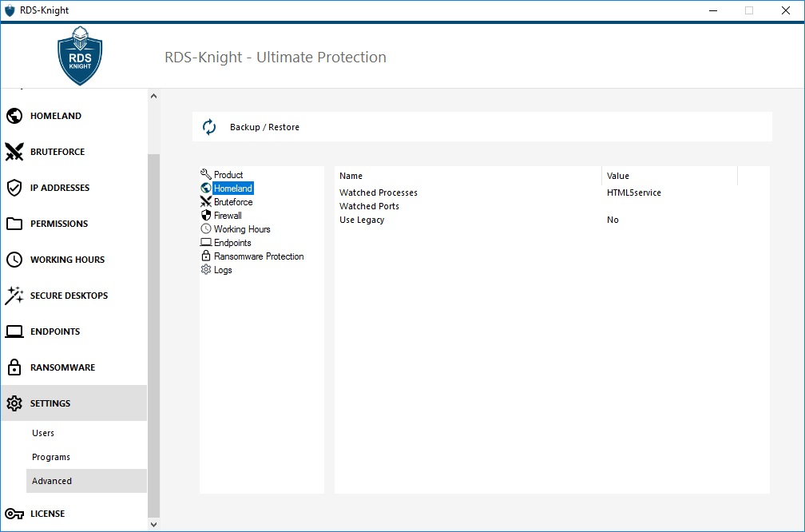Minimize the RDS-Knight window
The width and height of the screenshot is (805, 532).
coord(712,10)
